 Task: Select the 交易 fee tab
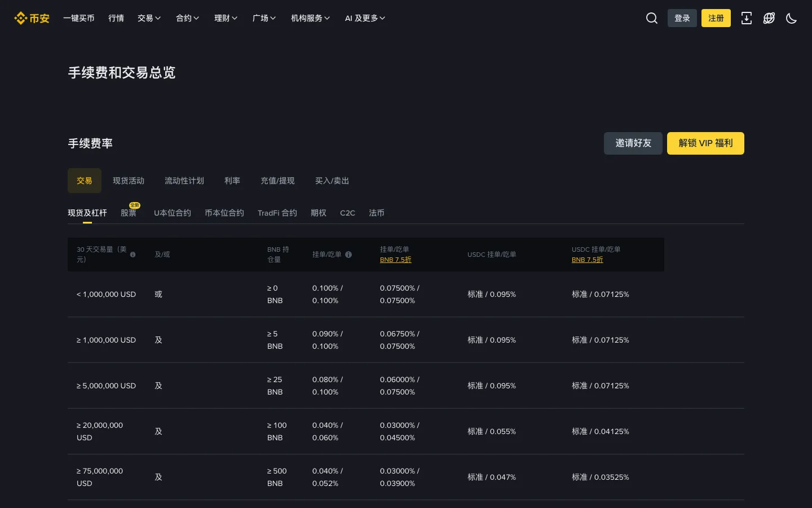(85, 181)
